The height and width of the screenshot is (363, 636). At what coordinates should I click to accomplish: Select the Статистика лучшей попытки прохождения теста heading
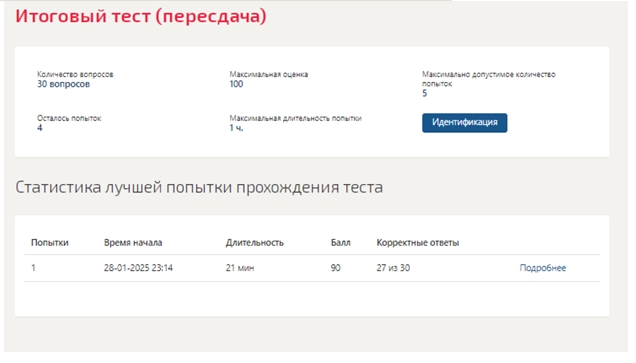tap(199, 187)
